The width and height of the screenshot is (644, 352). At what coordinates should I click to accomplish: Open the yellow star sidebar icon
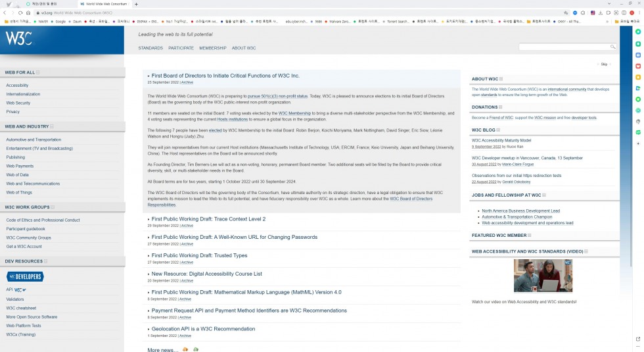point(638,77)
